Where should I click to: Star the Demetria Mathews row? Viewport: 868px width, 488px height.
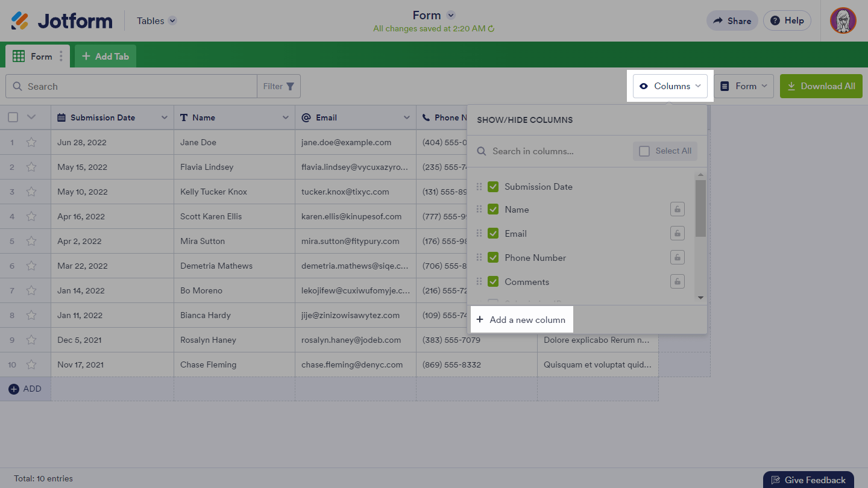(x=31, y=266)
